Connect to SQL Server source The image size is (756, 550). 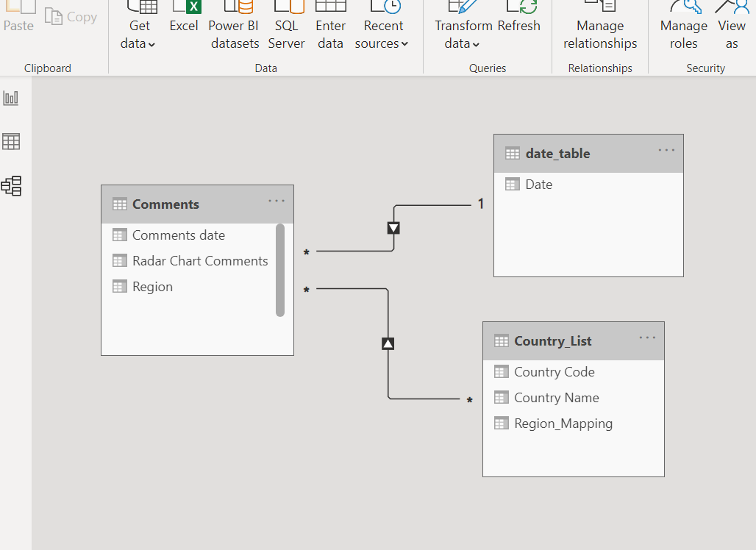[286, 26]
